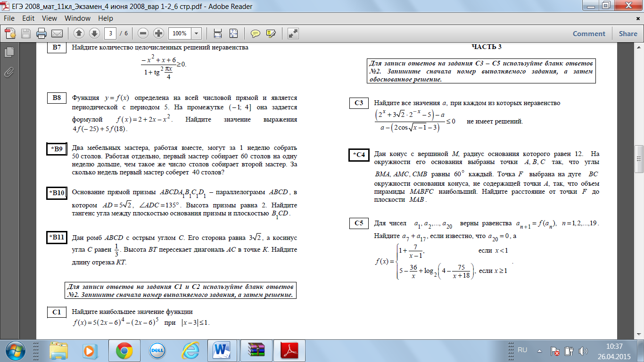Click scrollbar down arrow
The width and height of the screenshot is (644, 362).
pyautogui.click(x=640, y=334)
